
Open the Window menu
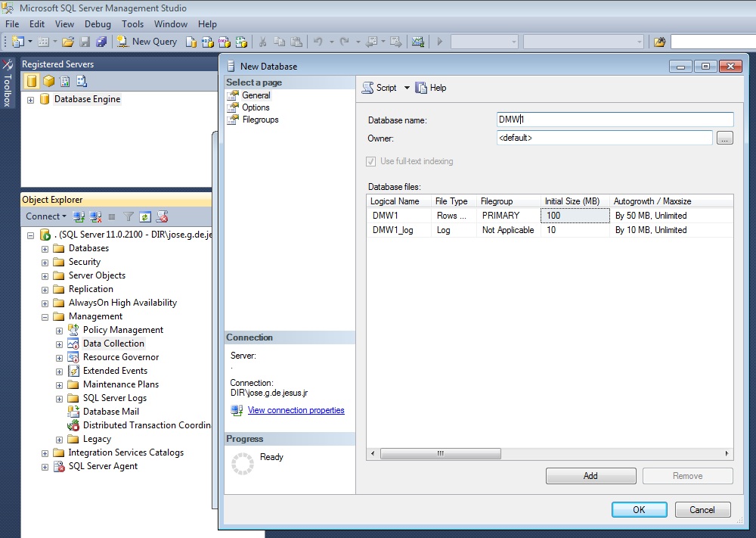tap(171, 24)
